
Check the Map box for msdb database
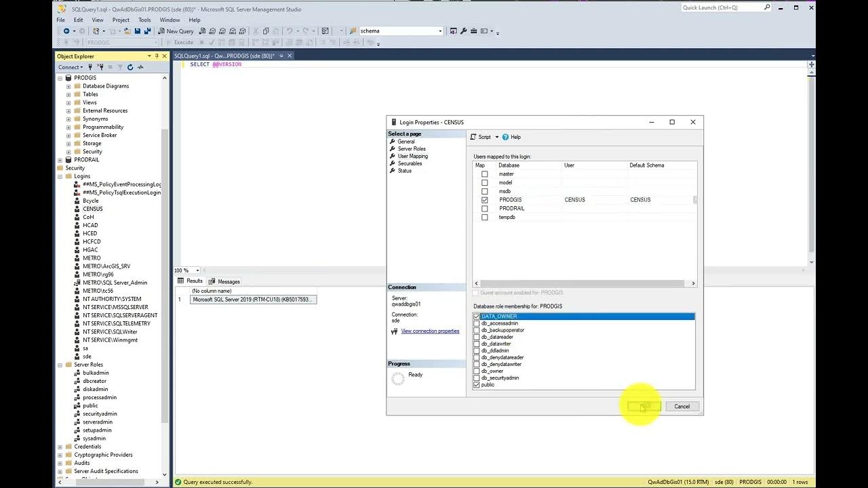click(484, 191)
